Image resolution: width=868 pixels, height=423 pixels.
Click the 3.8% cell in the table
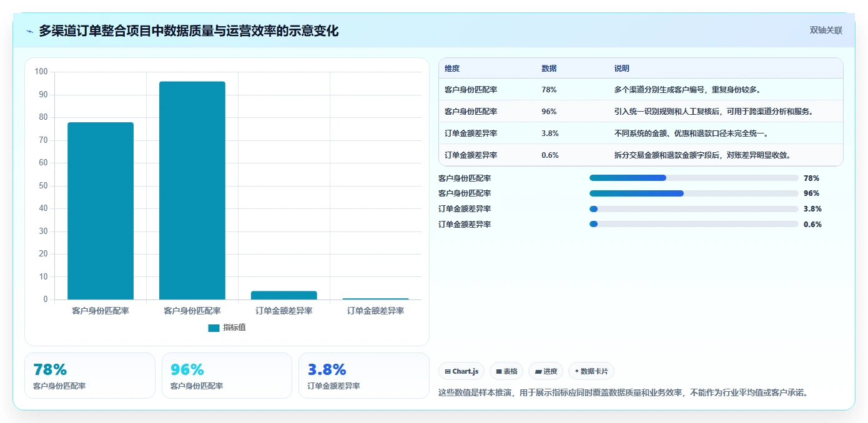550,134
